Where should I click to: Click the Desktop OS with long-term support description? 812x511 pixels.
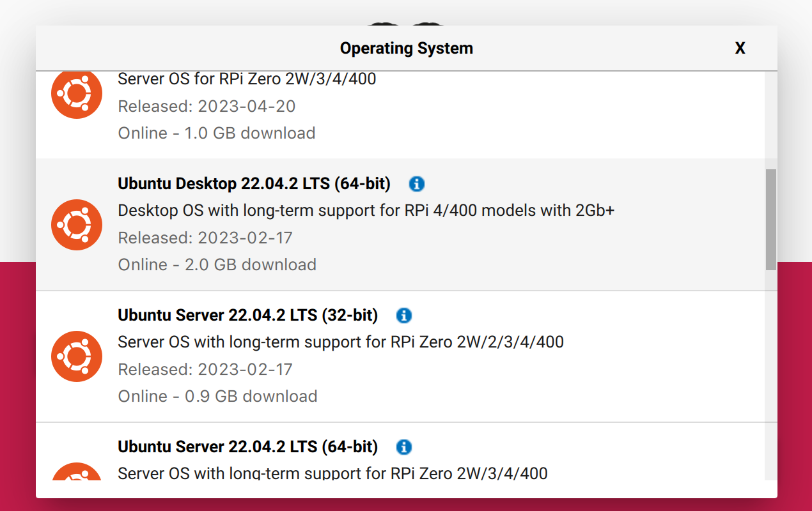click(366, 210)
